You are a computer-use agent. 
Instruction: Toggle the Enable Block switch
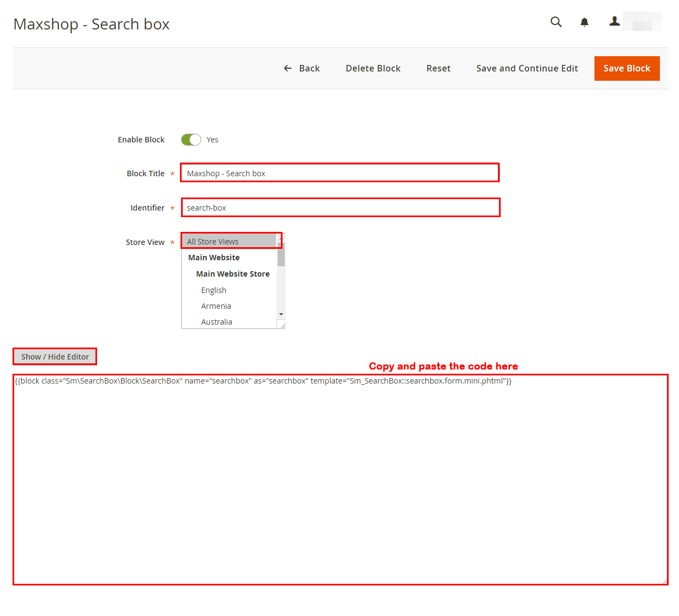[191, 140]
